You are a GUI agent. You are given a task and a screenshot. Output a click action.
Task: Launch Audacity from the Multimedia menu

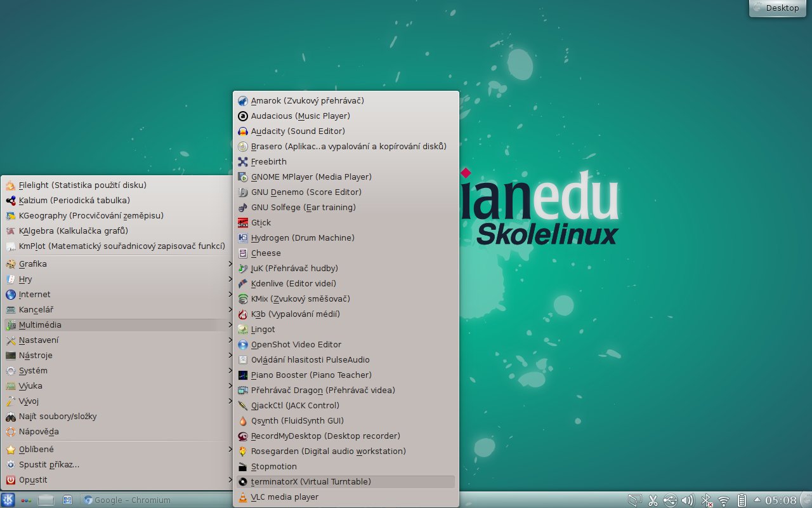298,131
